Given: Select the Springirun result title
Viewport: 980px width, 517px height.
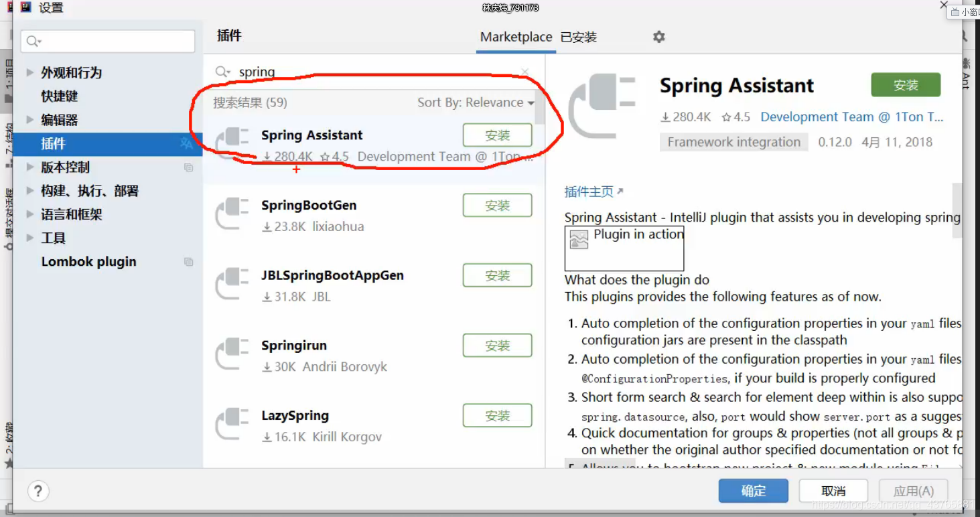Looking at the screenshot, I should (x=294, y=346).
